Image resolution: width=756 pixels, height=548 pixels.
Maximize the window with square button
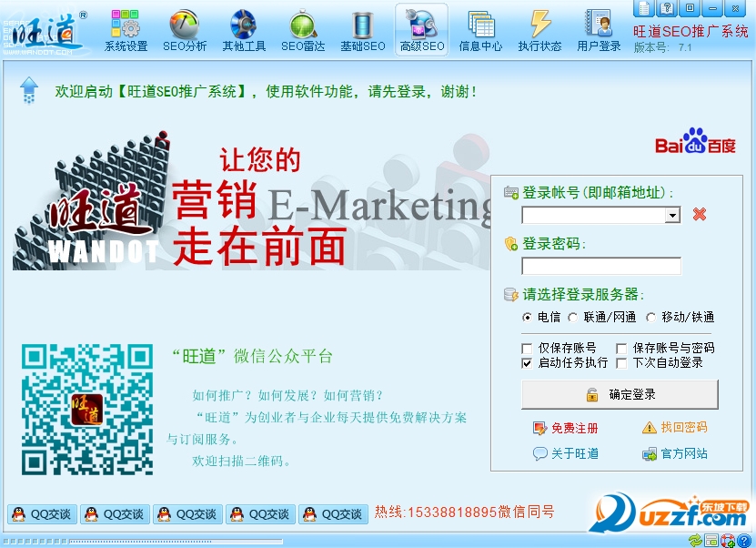(690, 8)
